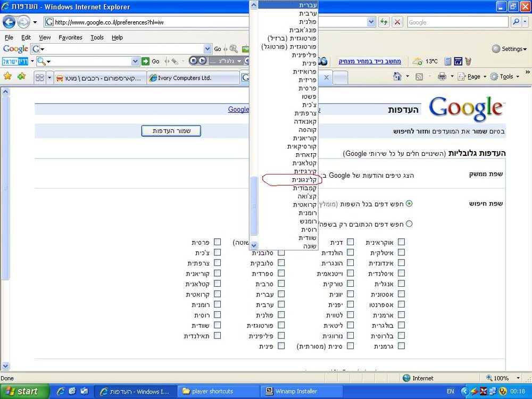The height and width of the screenshot is (399, 532).
Task: Open Quick Tabs grid icon
Action: point(40,78)
